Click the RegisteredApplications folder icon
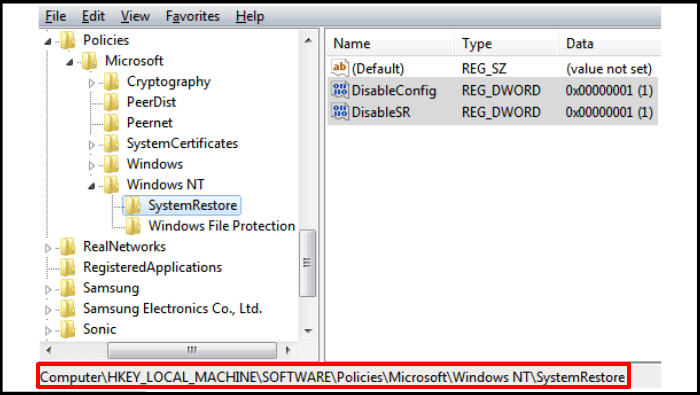Screen dimensions: 700x395 [x=67, y=267]
